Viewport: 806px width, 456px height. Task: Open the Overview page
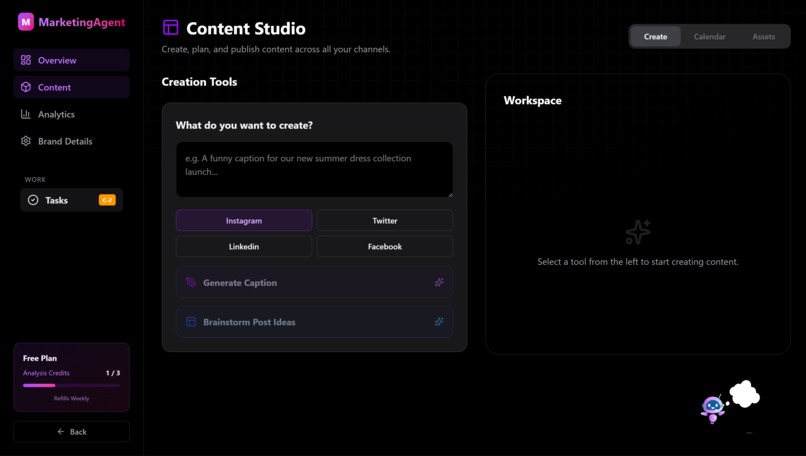(x=71, y=60)
